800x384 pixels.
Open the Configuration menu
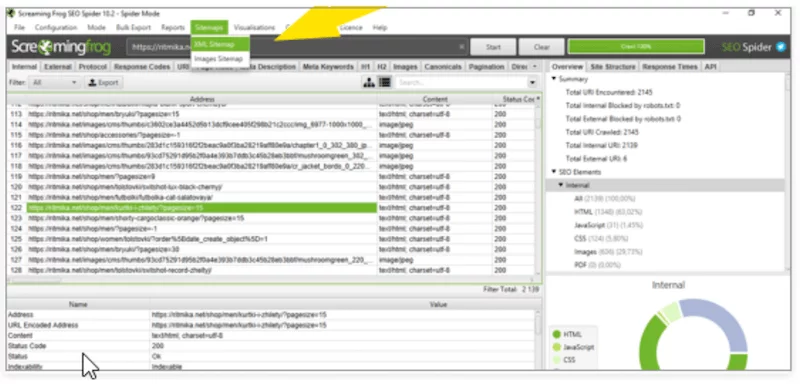click(56, 28)
